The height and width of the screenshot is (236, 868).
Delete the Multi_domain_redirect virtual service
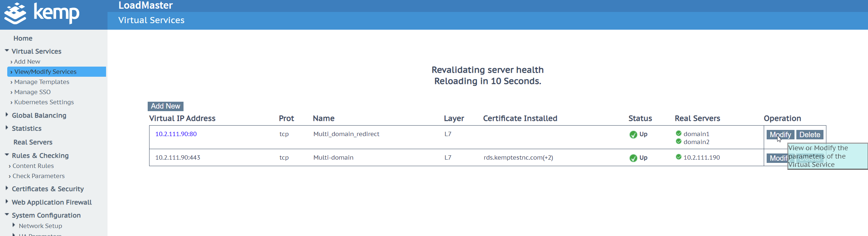point(810,135)
